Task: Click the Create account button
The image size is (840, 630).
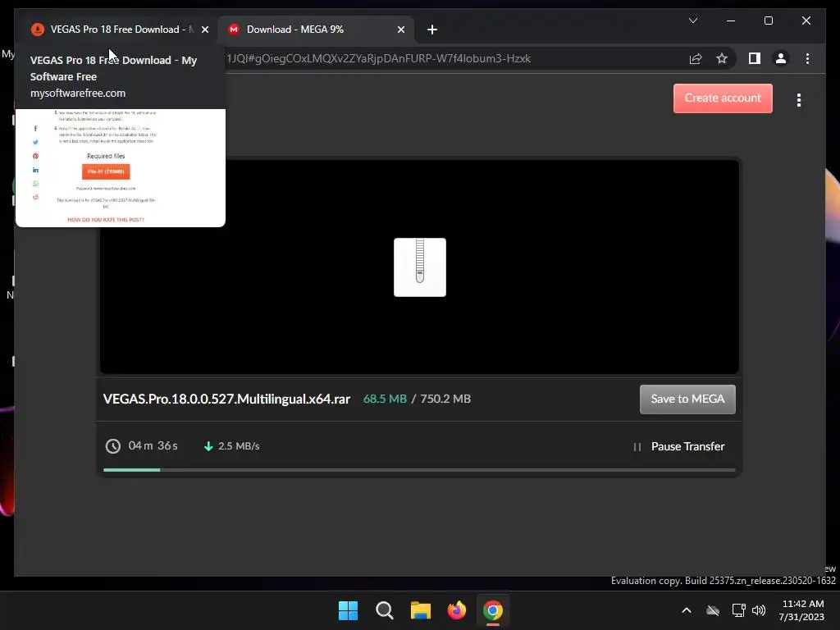Action: [x=723, y=98]
